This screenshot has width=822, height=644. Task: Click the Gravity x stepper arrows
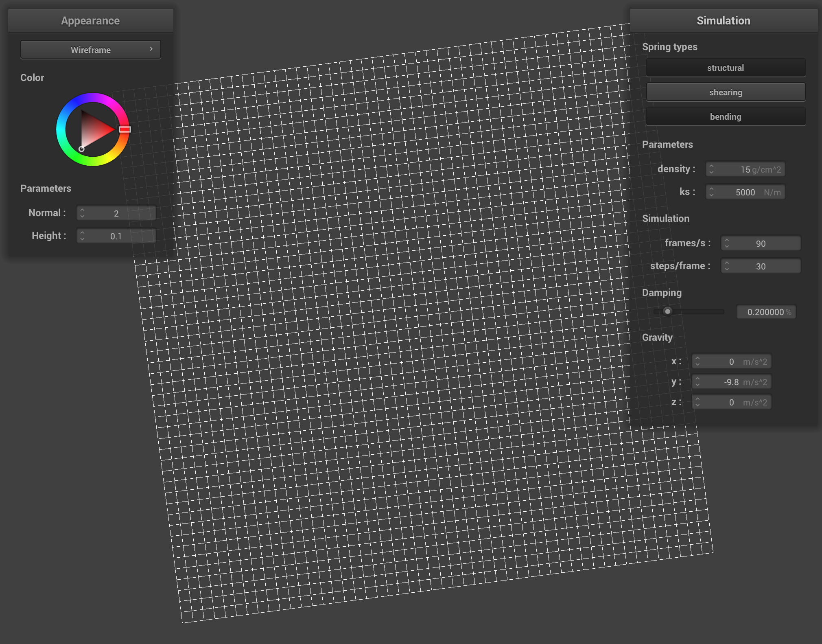[697, 361]
